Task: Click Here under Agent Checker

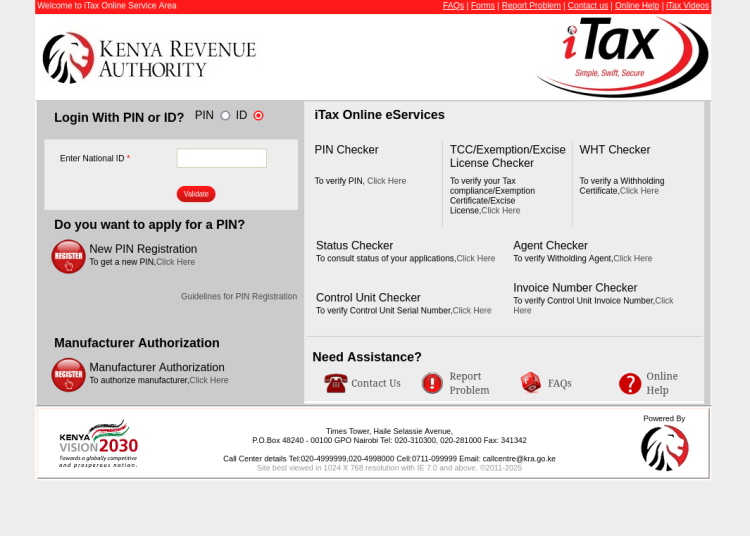Action: click(633, 258)
